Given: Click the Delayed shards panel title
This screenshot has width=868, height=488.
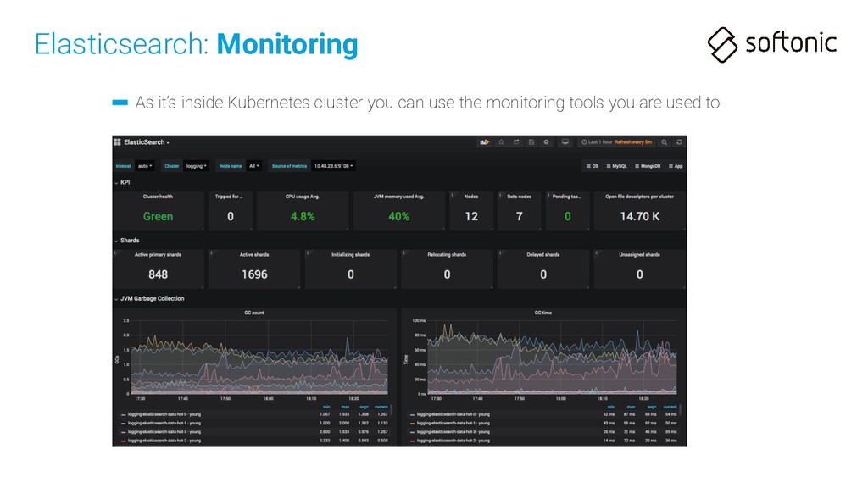Looking at the screenshot, I should tap(543, 254).
